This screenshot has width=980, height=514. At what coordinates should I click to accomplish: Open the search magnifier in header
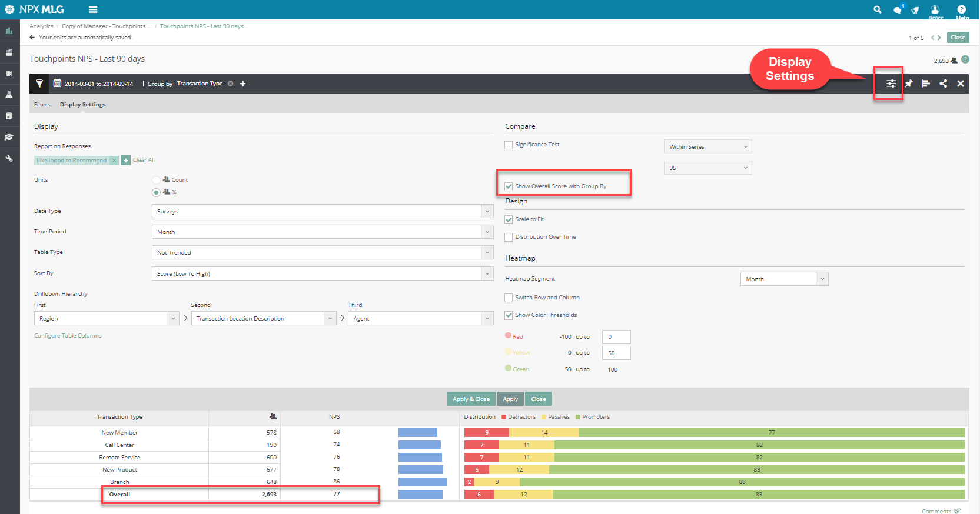(x=877, y=9)
